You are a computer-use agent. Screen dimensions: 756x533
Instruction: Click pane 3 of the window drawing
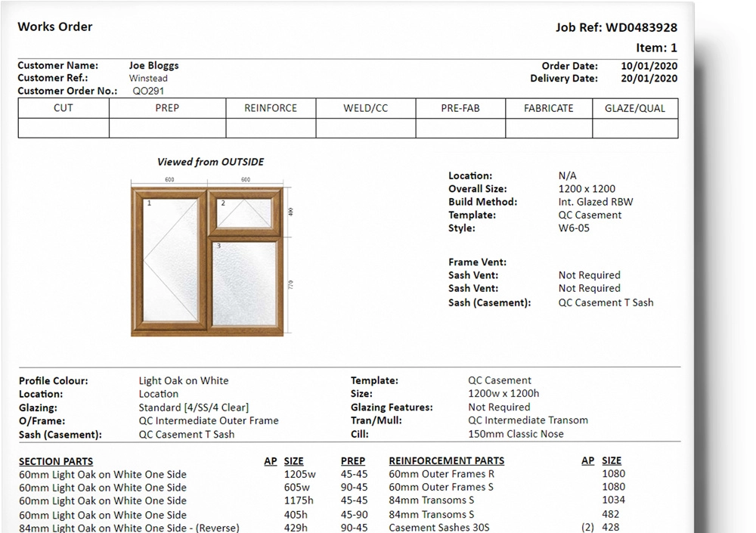245,284
